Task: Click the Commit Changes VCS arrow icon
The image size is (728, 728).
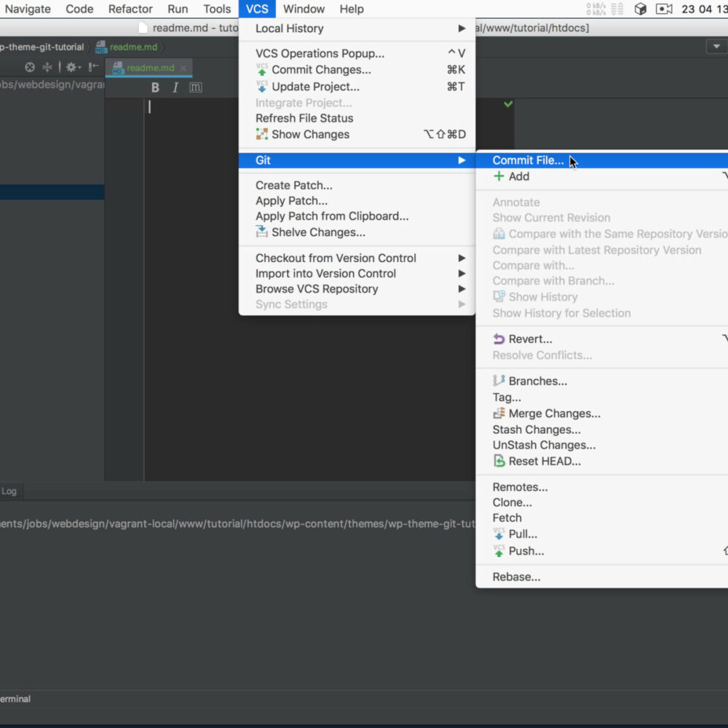Action: [x=262, y=70]
